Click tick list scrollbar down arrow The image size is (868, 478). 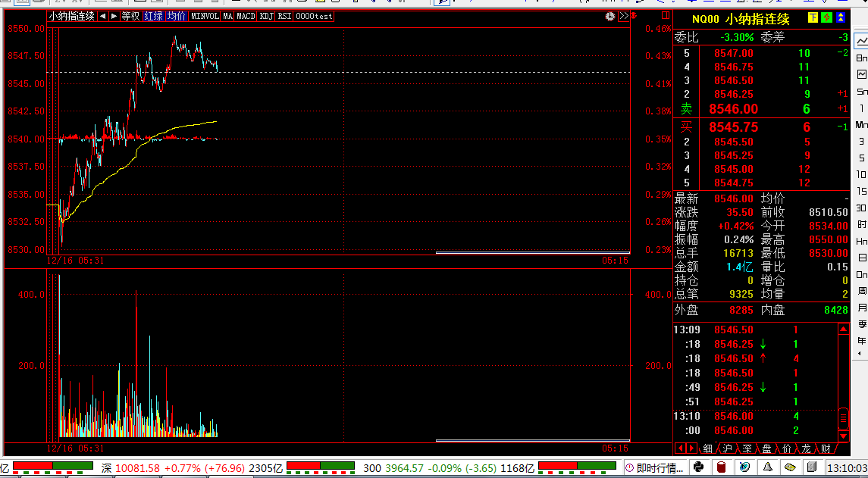(x=843, y=436)
